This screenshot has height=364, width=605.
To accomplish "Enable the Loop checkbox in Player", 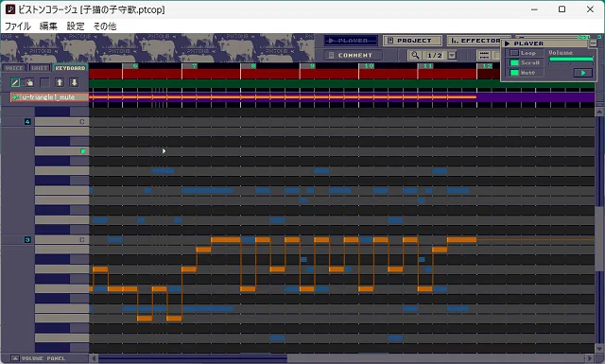I will point(514,53).
